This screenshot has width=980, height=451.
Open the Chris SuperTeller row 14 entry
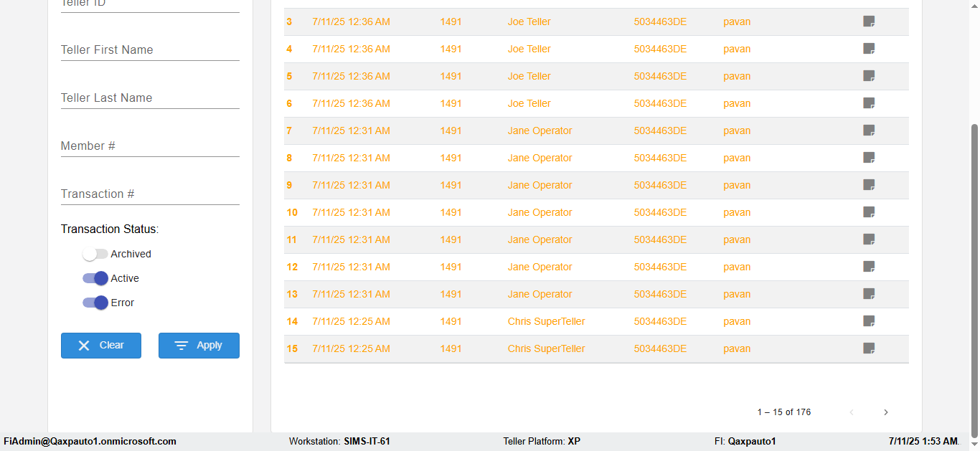tap(546, 321)
